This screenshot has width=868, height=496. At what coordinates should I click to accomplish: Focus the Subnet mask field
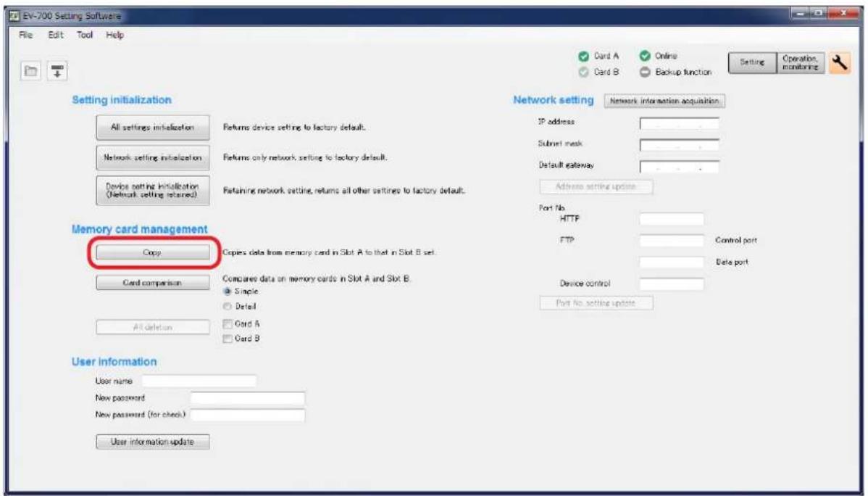coord(679,145)
